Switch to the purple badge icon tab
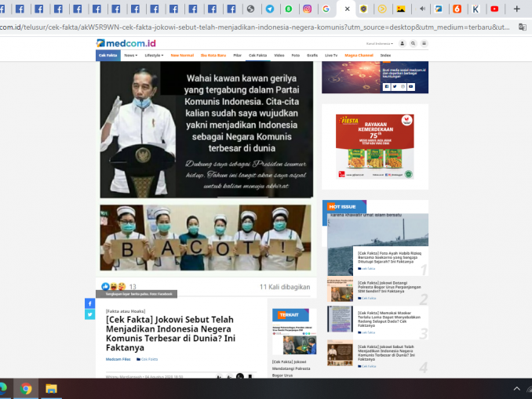 click(x=363, y=9)
